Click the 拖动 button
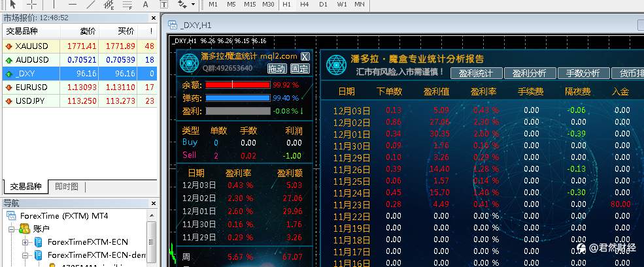The height and width of the screenshot is (267, 644). coord(277,69)
